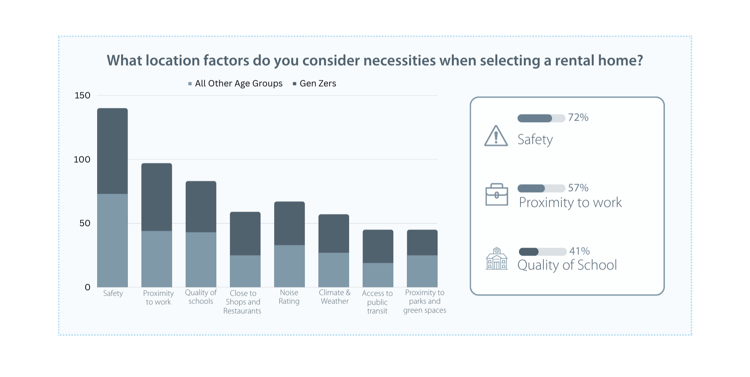
Task: Click the chart title about location factors
Action: pyautogui.click(x=375, y=61)
